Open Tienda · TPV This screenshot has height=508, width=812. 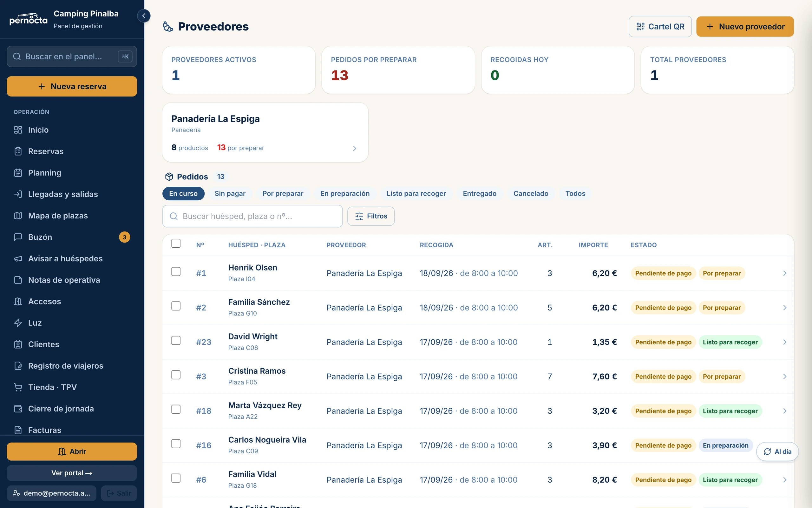[x=72, y=387]
